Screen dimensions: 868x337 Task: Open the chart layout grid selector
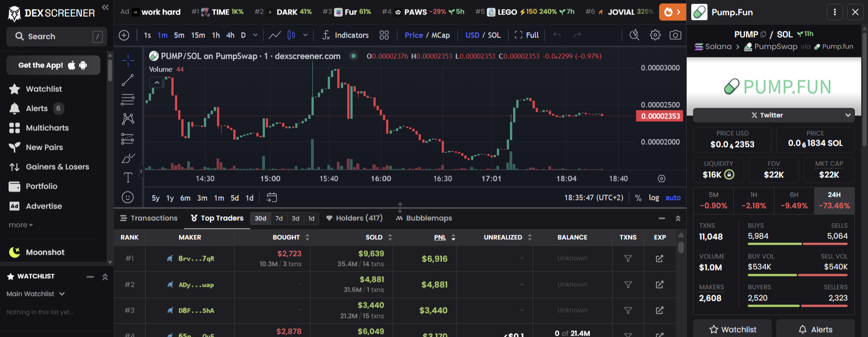point(384,35)
